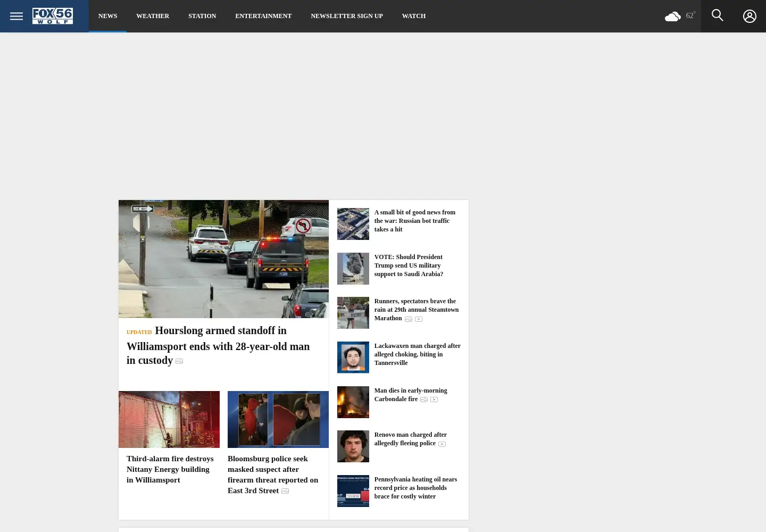Click the gallery icon on Carbondale fire story
The width and height of the screenshot is (766, 532).
point(424,400)
